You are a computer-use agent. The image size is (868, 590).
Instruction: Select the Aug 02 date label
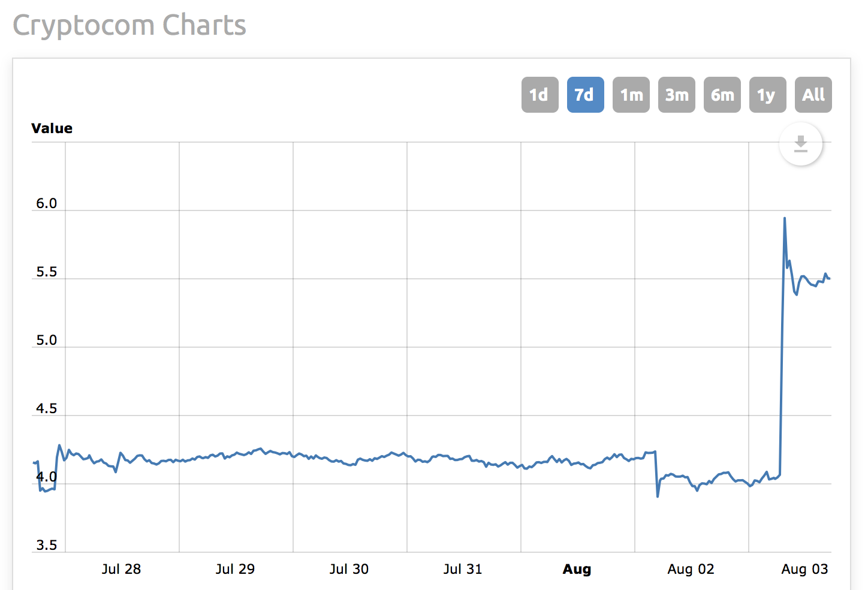coord(691,569)
